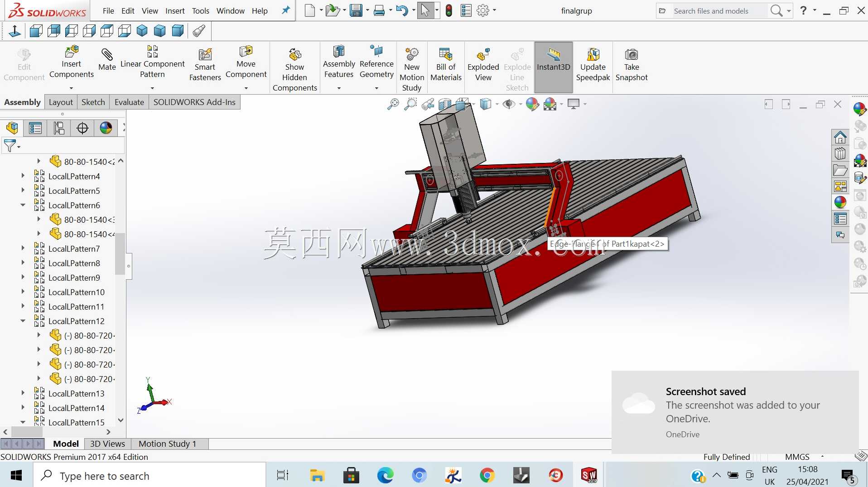Viewport: 868px width, 487px height.
Task: Click the MMGS unit system status
Action: 797,457
